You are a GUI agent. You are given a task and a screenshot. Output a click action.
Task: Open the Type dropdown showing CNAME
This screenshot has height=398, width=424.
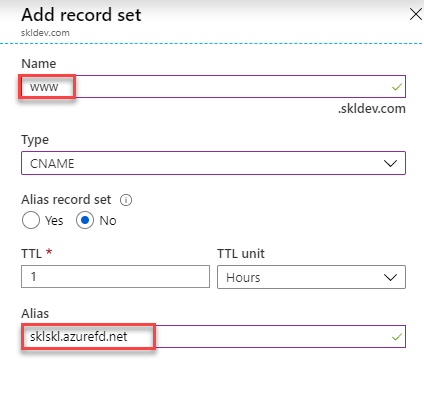[213, 163]
